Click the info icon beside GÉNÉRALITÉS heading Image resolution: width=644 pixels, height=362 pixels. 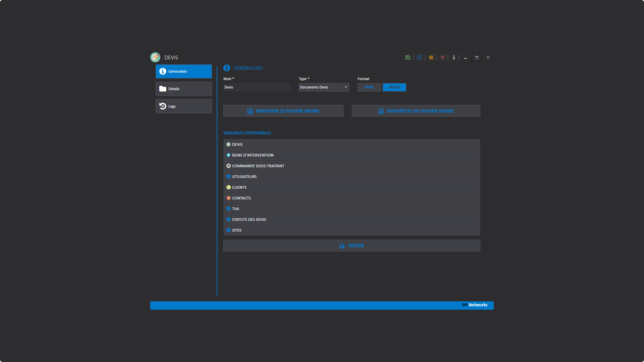click(227, 68)
